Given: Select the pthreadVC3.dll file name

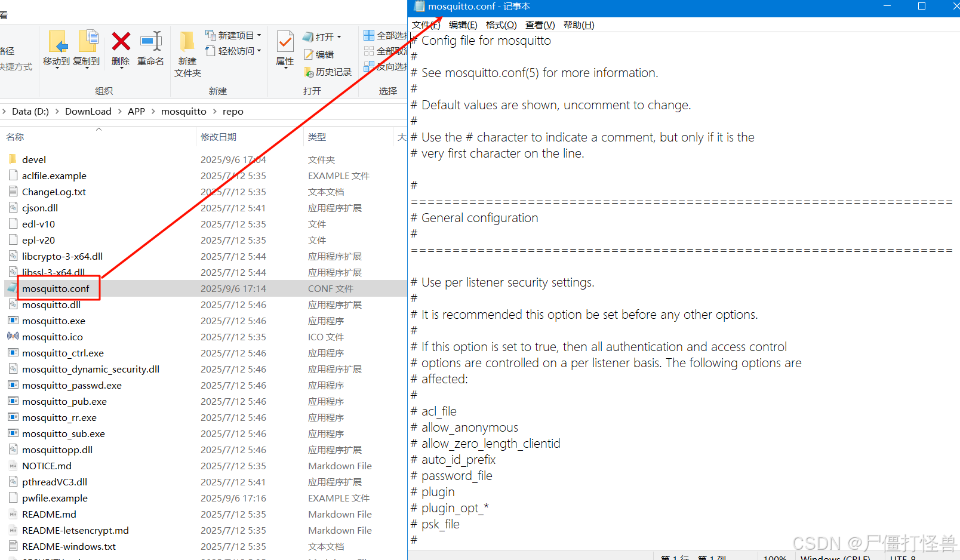Looking at the screenshot, I should [54, 482].
